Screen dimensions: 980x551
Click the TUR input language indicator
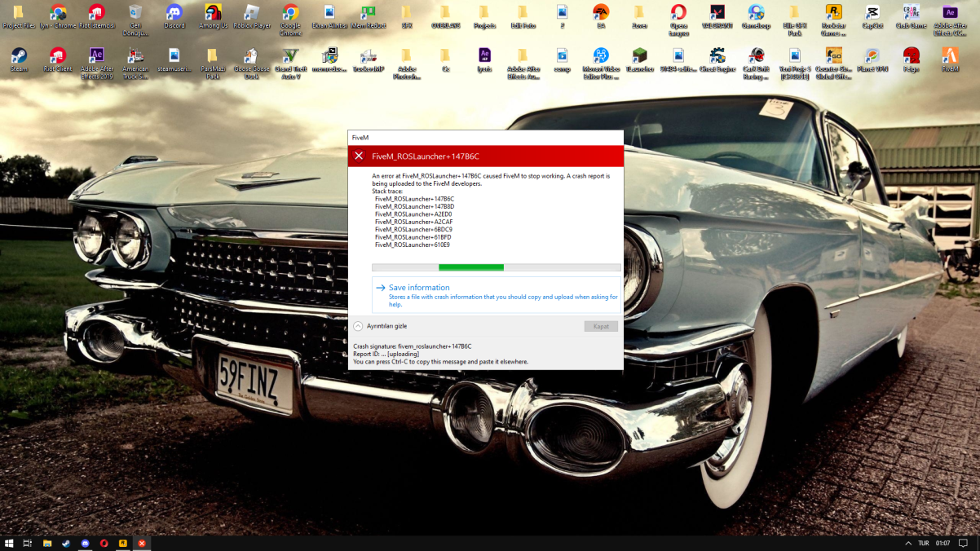pyautogui.click(x=924, y=543)
